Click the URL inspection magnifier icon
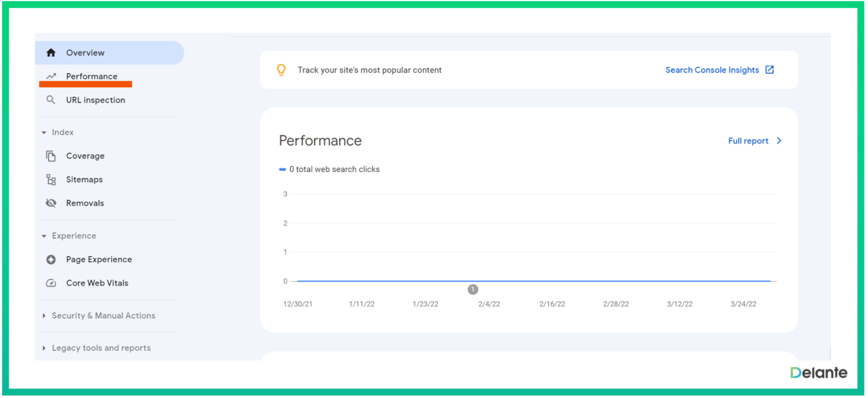This screenshot has height=398, width=868. tap(51, 100)
